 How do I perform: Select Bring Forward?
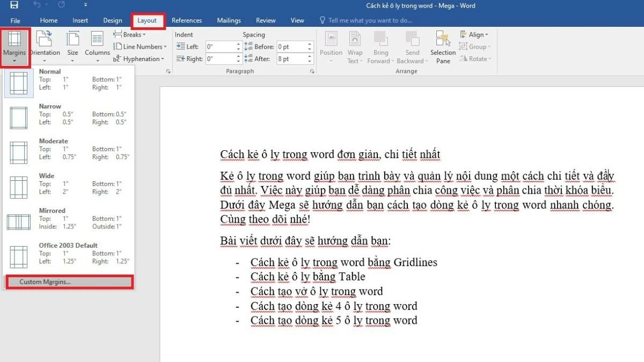(381, 47)
